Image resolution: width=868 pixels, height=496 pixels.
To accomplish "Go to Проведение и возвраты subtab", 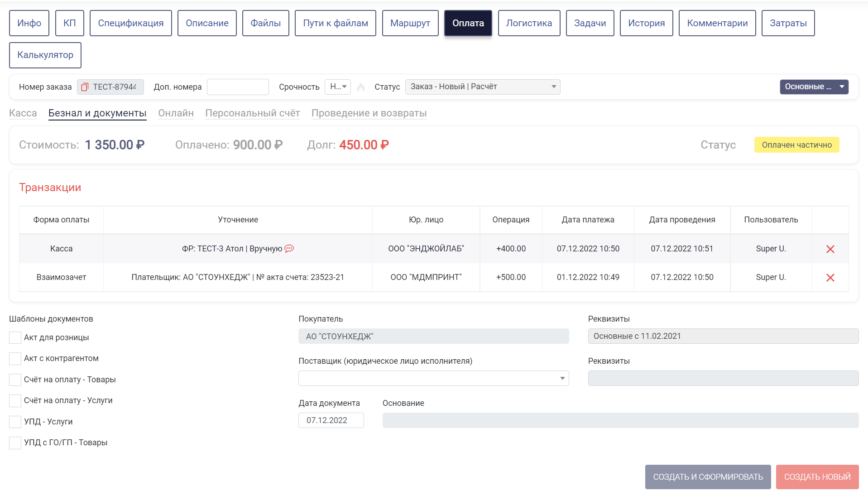I will click(x=369, y=113).
